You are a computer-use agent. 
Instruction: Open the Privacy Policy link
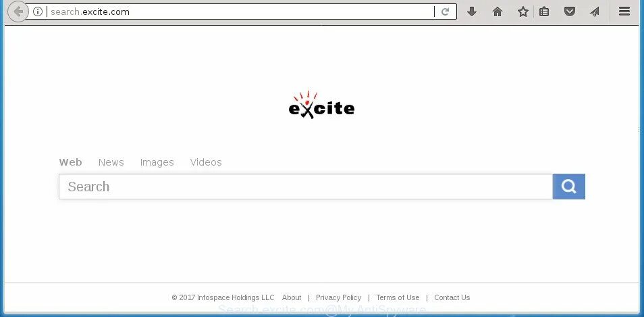(338, 297)
